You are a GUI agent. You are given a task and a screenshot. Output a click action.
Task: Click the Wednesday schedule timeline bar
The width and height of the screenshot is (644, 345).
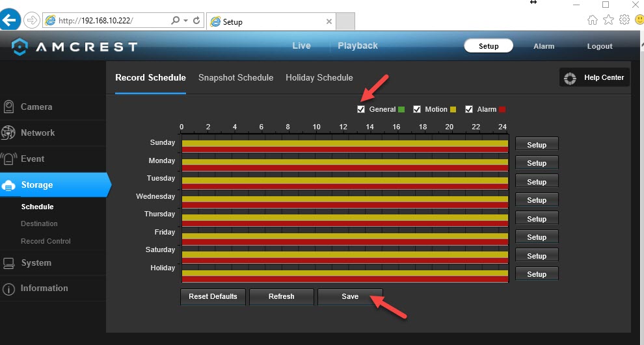[345, 199]
